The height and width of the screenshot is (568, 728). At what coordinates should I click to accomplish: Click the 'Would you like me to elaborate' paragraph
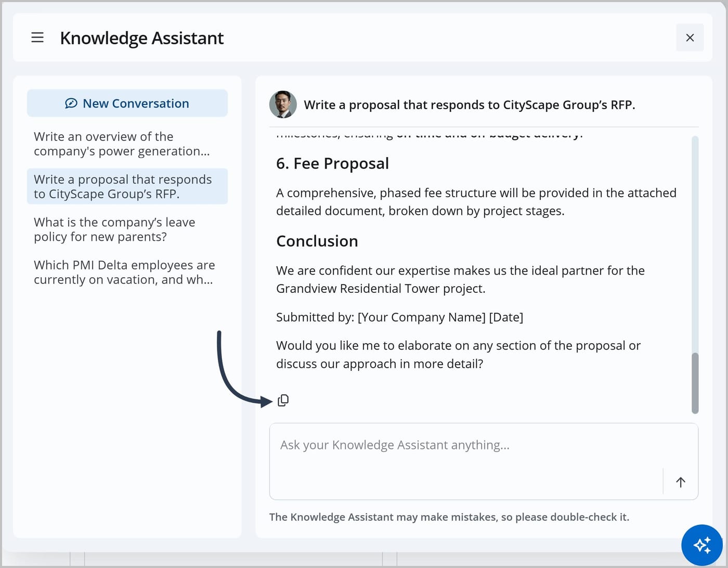458,355
